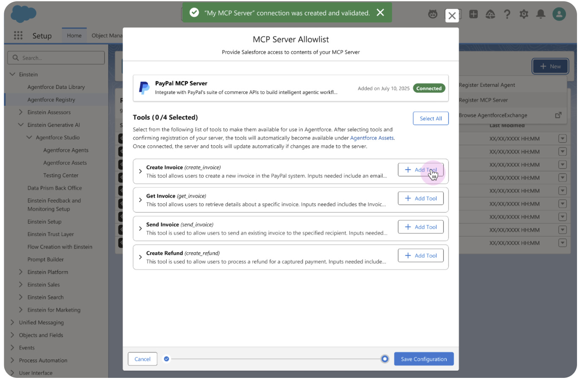Close the MCP Server Allowlist modal
The image size is (588, 380).
452,16
